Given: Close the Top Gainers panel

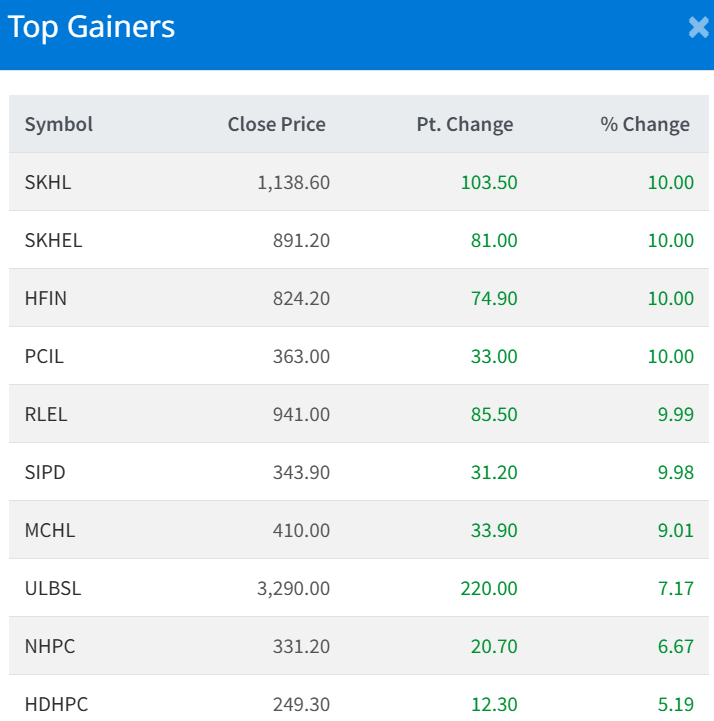Looking at the screenshot, I should pyautogui.click(x=698, y=28).
